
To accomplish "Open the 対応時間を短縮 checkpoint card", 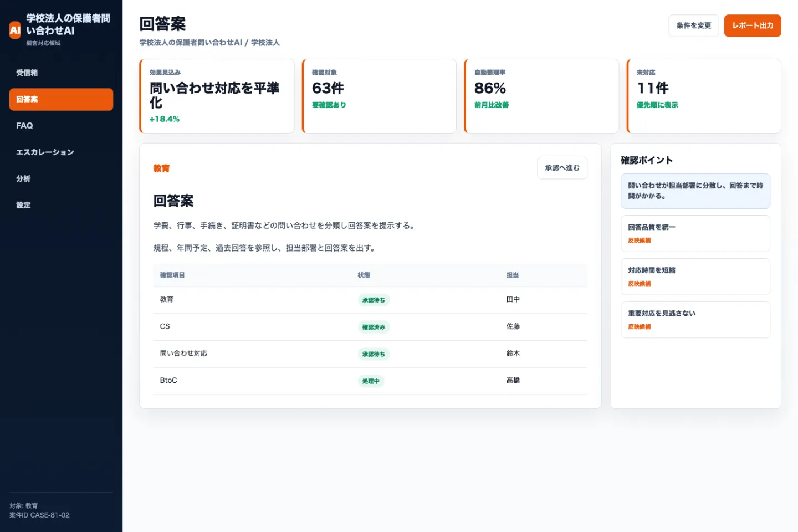I will [695, 277].
